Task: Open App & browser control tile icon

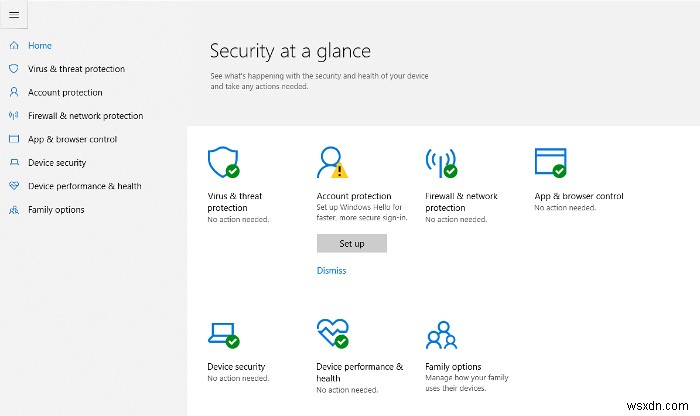Action: (x=550, y=162)
